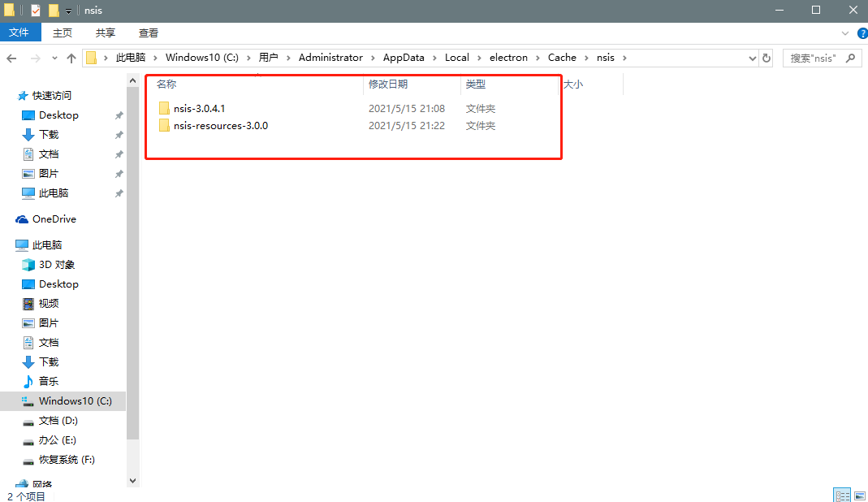This screenshot has width=868, height=502.
Task: Unpin Downloads from Quick access
Action: click(119, 134)
